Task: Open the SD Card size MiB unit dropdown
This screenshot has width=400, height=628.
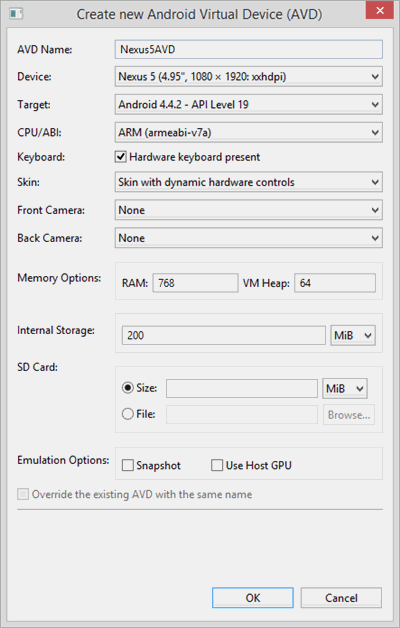Action: pos(345,388)
